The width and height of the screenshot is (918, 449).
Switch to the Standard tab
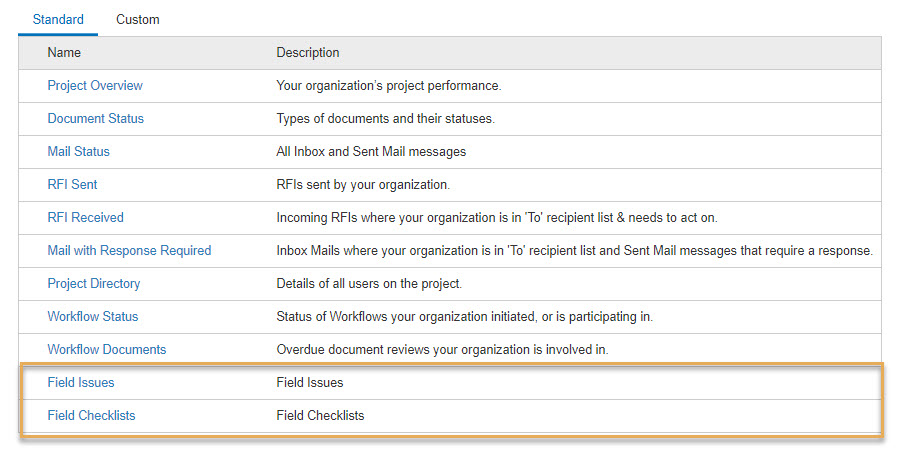coord(58,19)
